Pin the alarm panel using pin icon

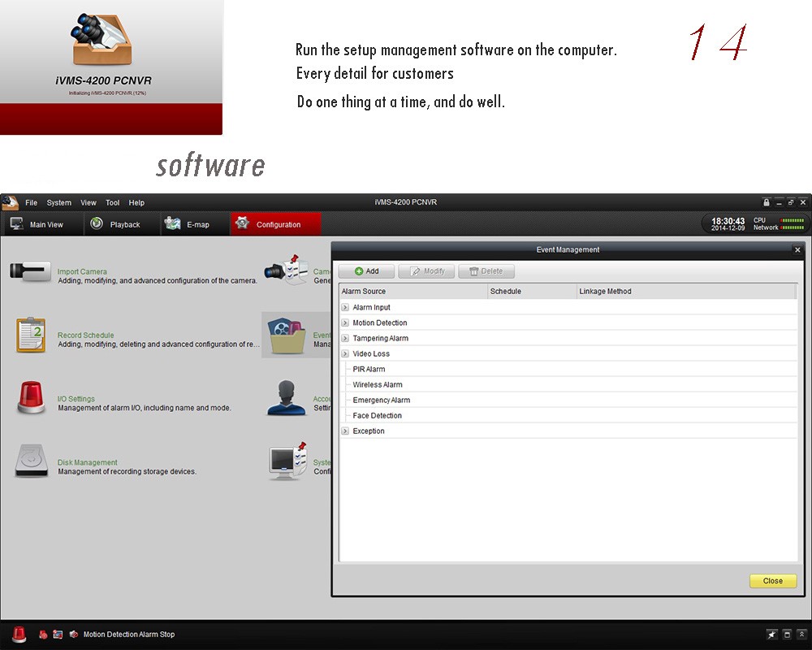pyautogui.click(x=771, y=635)
